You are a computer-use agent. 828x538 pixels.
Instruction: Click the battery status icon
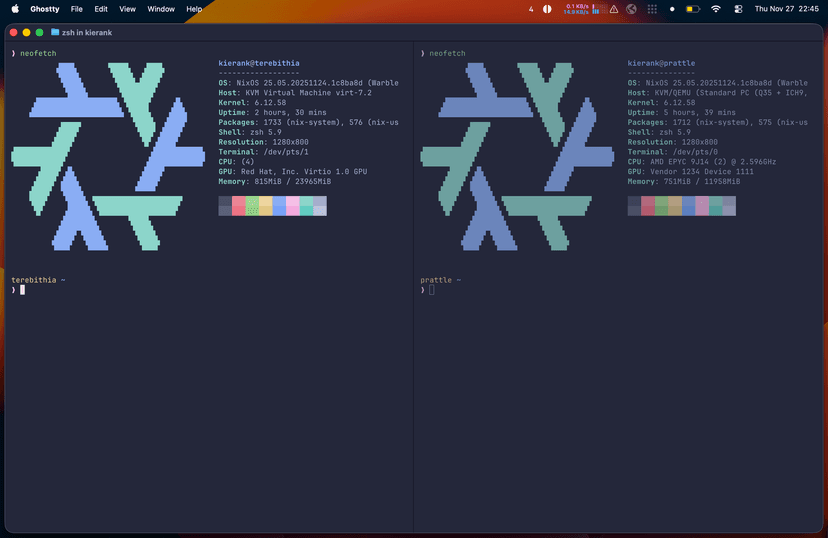point(694,9)
